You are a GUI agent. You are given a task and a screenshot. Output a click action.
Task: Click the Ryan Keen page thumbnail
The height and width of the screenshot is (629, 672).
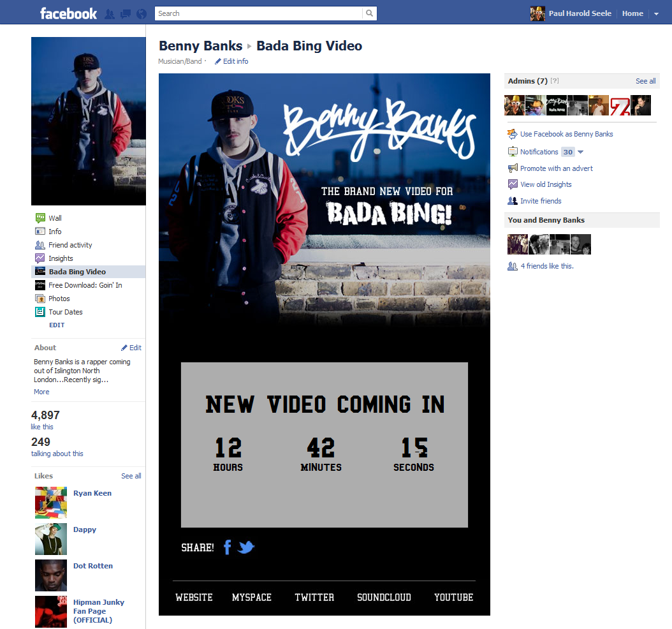pyautogui.click(x=51, y=503)
